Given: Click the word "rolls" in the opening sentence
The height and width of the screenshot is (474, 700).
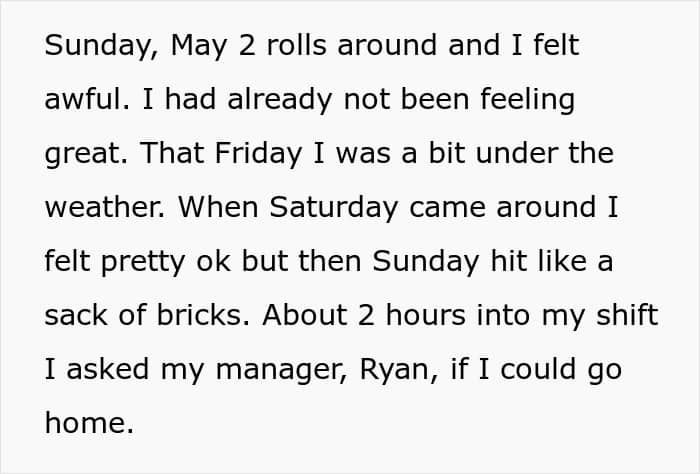Looking at the screenshot, I should point(296,45).
